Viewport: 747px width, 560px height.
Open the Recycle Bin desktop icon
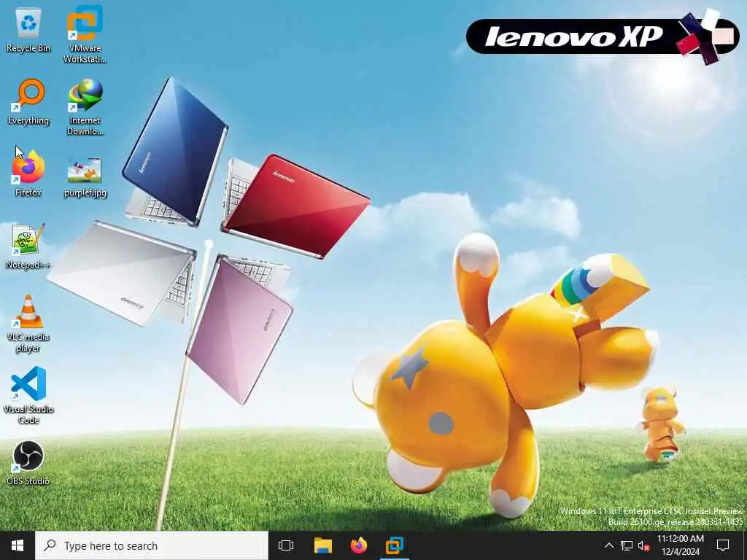pyautogui.click(x=28, y=31)
